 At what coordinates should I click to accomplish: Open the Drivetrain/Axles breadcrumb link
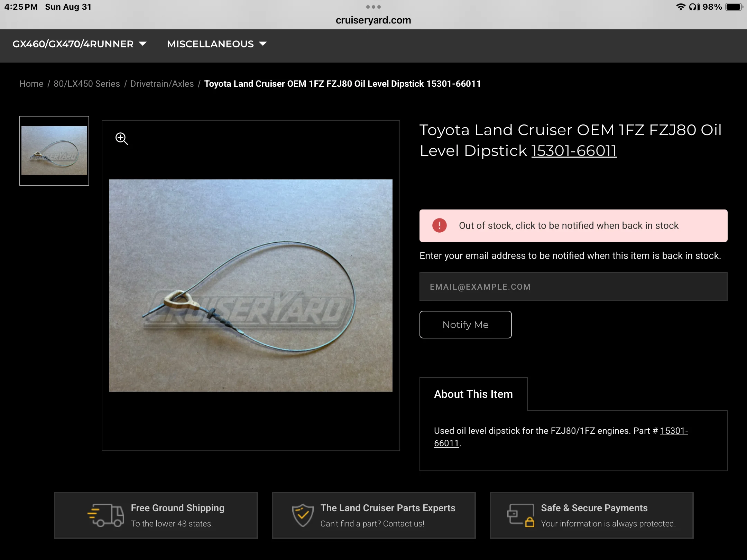(x=162, y=84)
